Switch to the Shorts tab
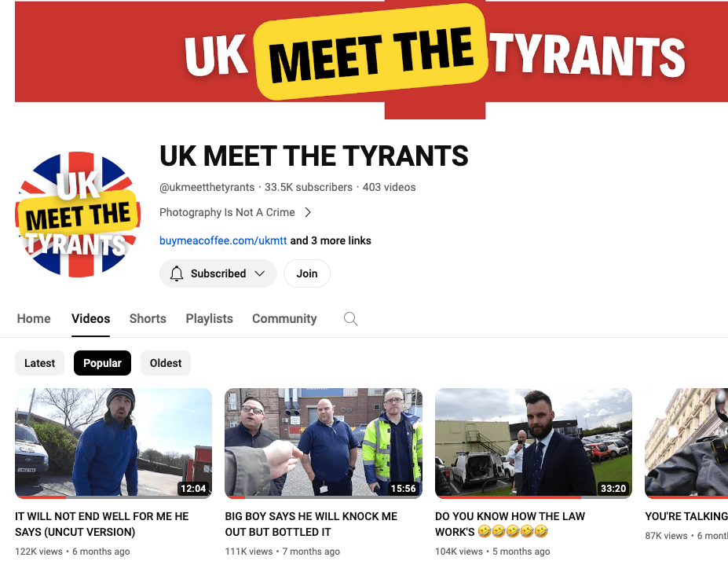 pyautogui.click(x=148, y=319)
